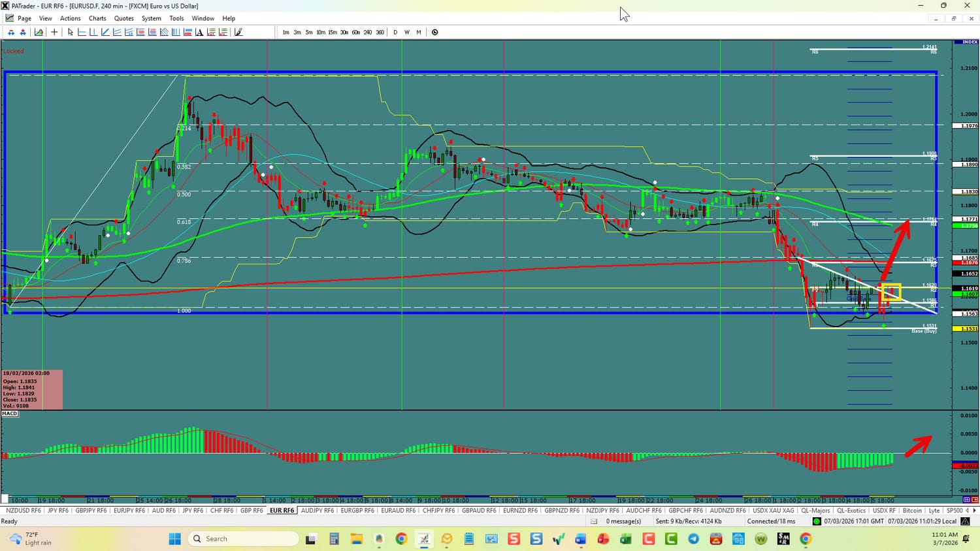Screen dimensions: 980x551
Task: Click the clock icon after timeframes
Action: point(434,32)
